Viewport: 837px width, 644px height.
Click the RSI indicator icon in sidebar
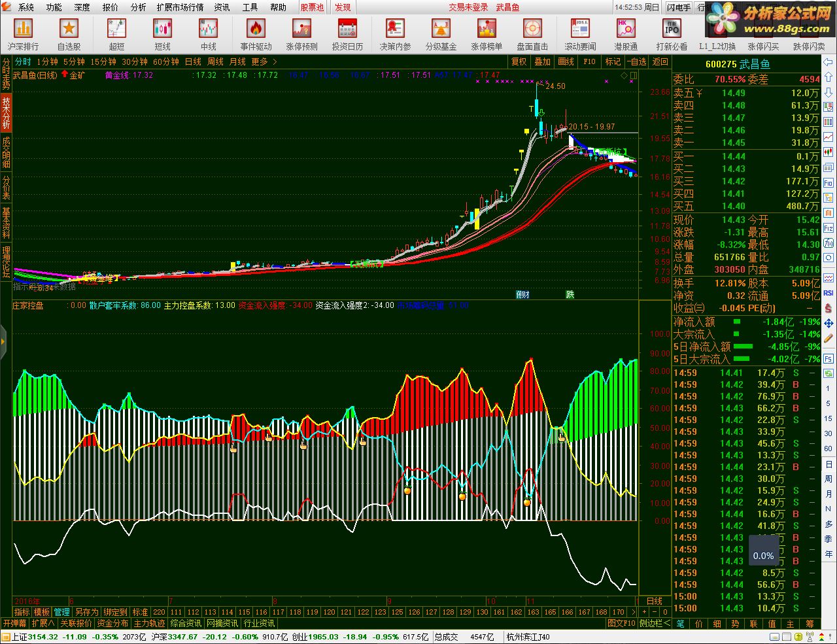pos(828,294)
